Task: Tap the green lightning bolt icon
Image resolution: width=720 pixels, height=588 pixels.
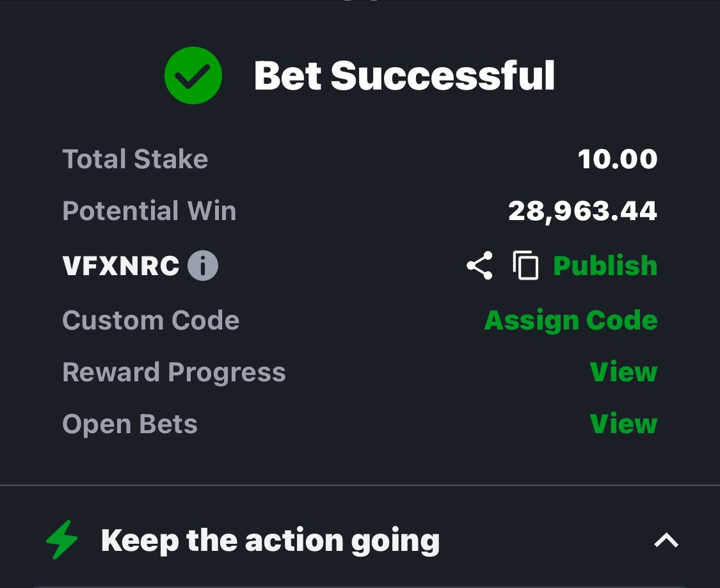Action: (62, 540)
